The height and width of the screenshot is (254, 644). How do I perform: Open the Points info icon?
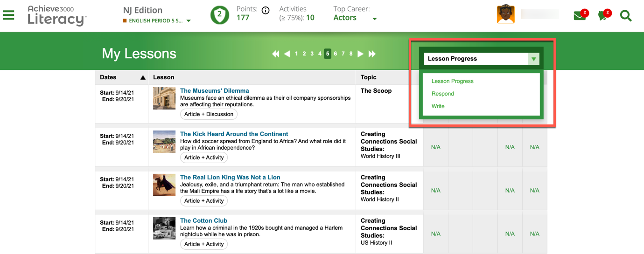click(266, 10)
